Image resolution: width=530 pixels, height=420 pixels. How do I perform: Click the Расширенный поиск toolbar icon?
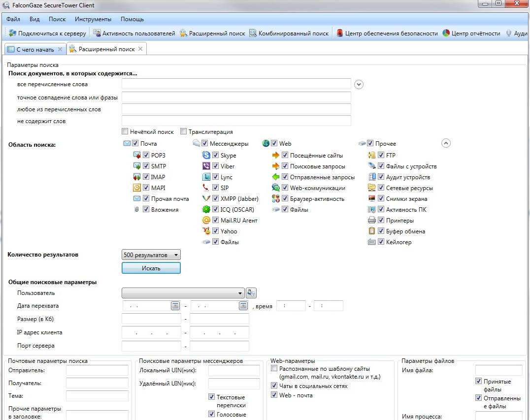tap(184, 33)
